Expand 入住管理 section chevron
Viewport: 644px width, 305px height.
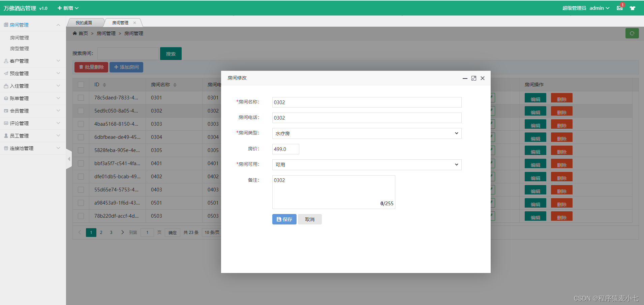pyautogui.click(x=58, y=86)
